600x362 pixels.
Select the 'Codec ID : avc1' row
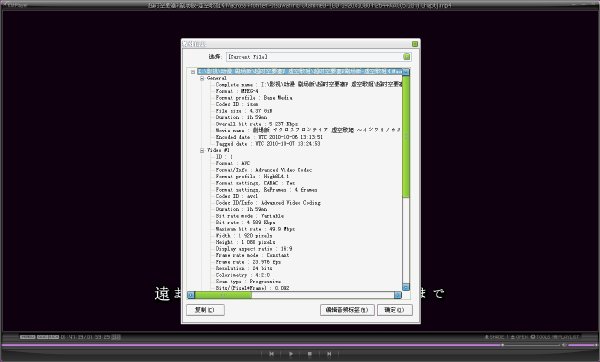[236, 196]
